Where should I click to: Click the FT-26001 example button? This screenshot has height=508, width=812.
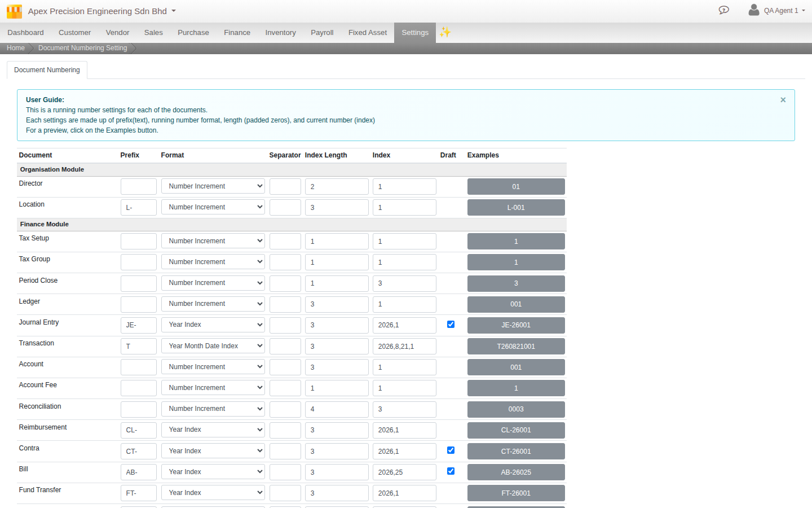coord(516,493)
